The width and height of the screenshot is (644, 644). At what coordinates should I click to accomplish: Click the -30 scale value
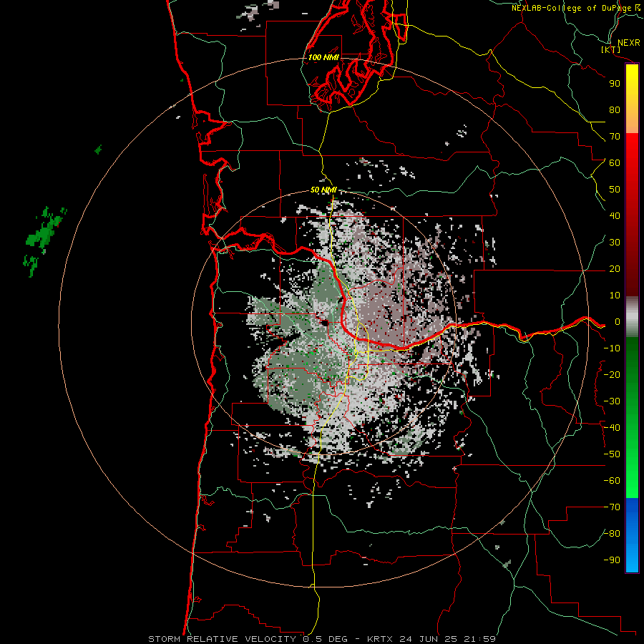(612, 401)
